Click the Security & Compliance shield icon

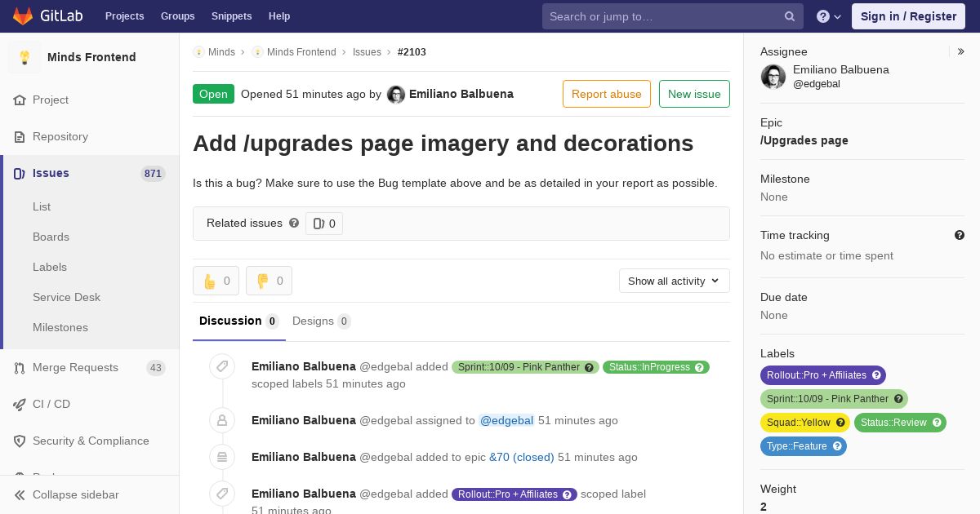coord(20,441)
